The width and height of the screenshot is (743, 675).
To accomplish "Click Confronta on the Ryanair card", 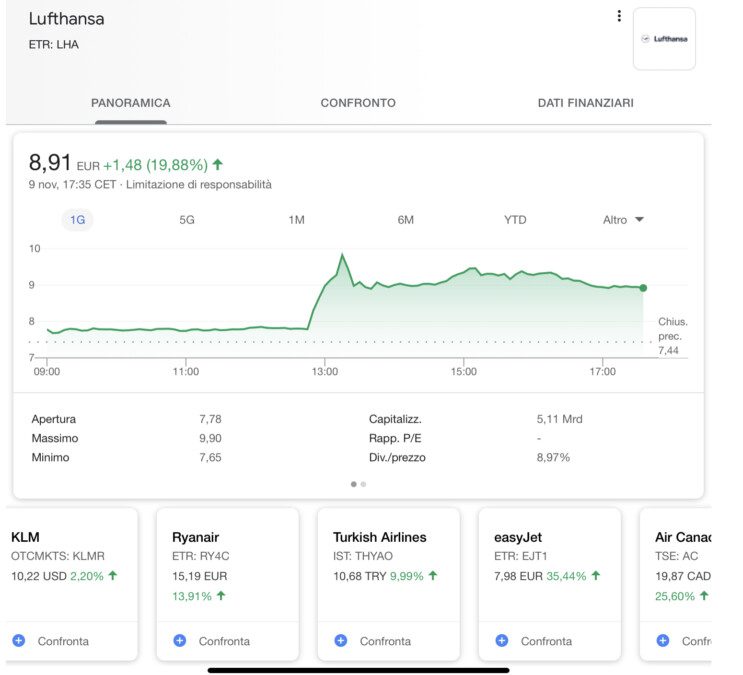I will [224, 641].
